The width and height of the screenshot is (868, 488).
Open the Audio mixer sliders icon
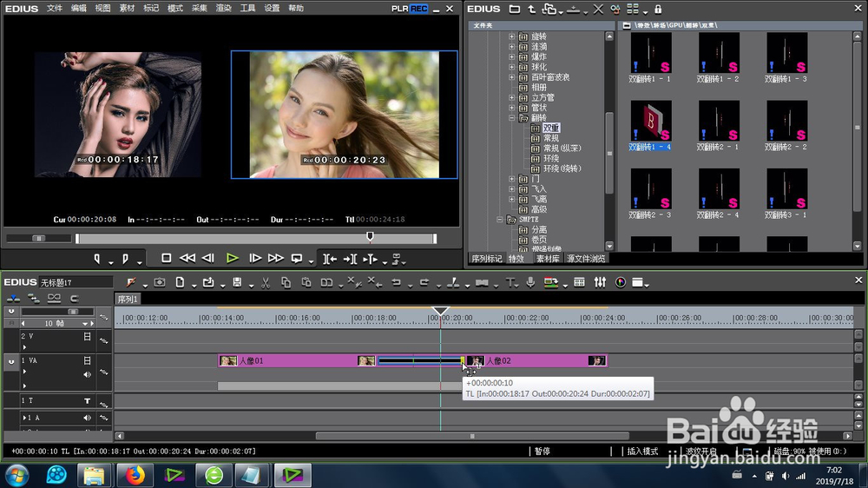[600, 282]
